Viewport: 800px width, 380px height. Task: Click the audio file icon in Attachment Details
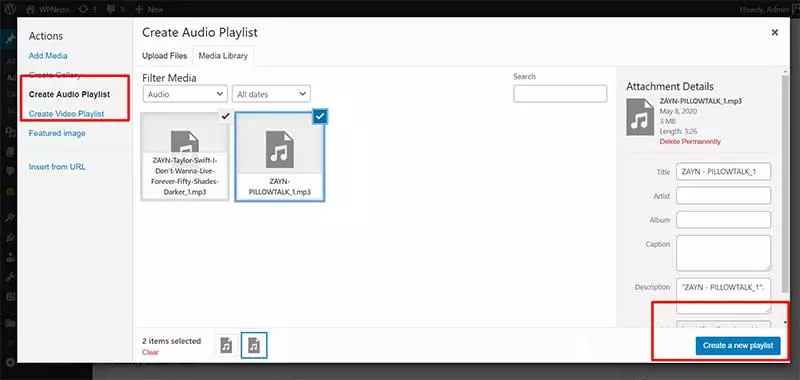coord(640,117)
